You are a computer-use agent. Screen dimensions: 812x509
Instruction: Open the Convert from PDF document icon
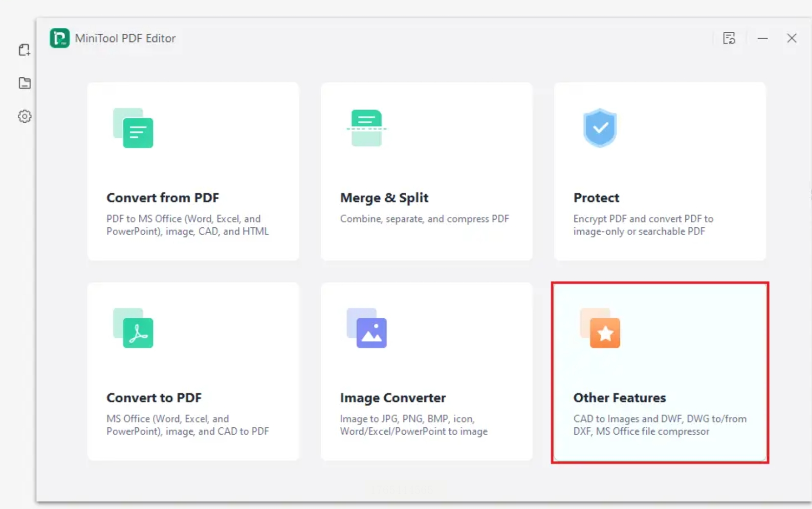coord(133,128)
